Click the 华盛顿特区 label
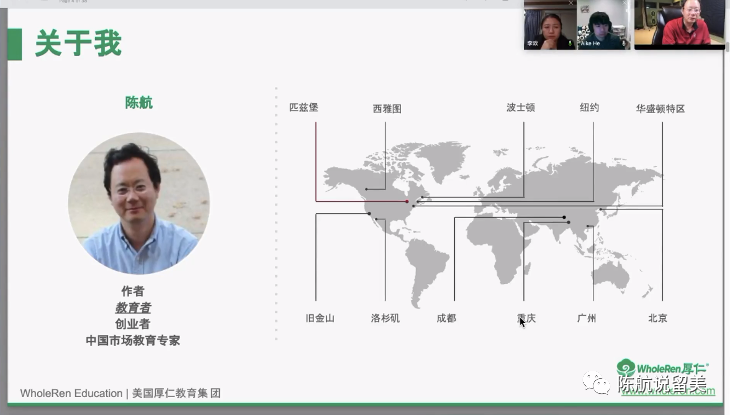The height and width of the screenshot is (416, 730). [660, 108]
